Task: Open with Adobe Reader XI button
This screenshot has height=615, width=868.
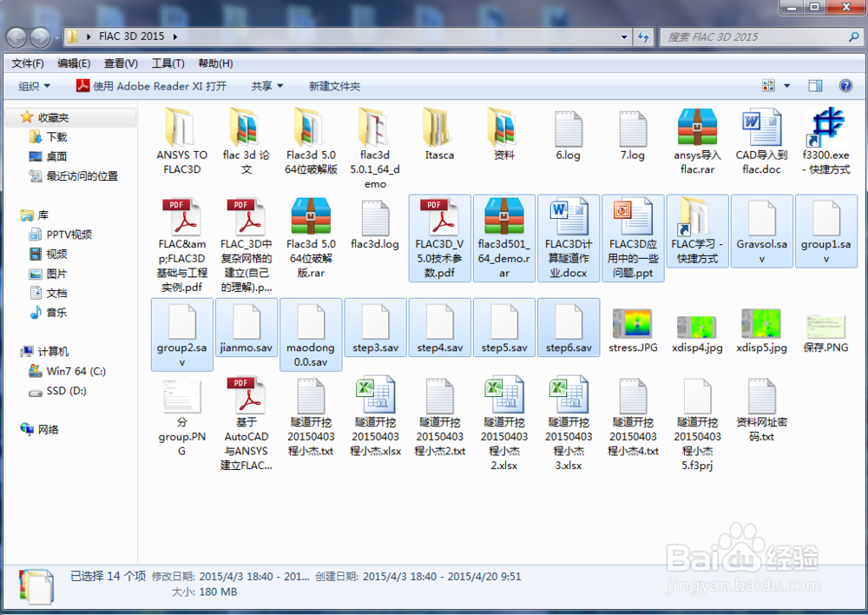Action: click(151, 86)
